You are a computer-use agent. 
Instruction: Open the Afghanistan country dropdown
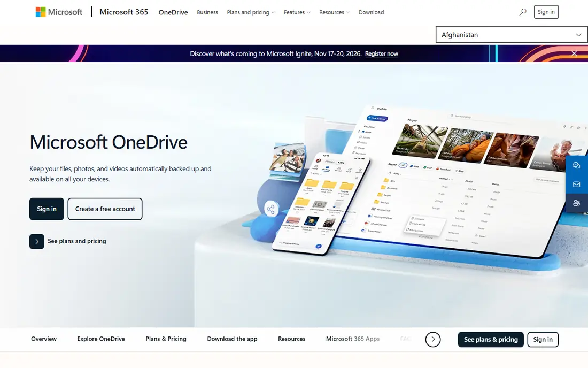coord(512,35)
